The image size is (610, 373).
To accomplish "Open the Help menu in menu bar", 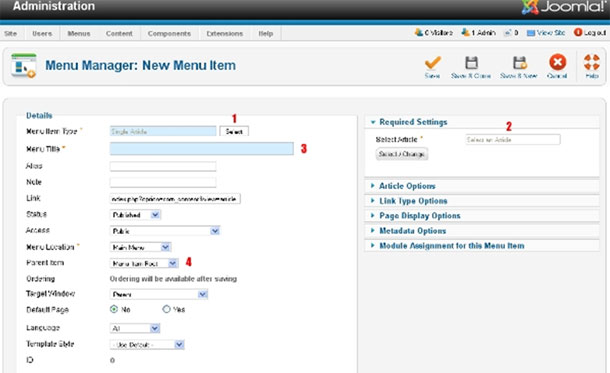I will (x=266, y=33).
